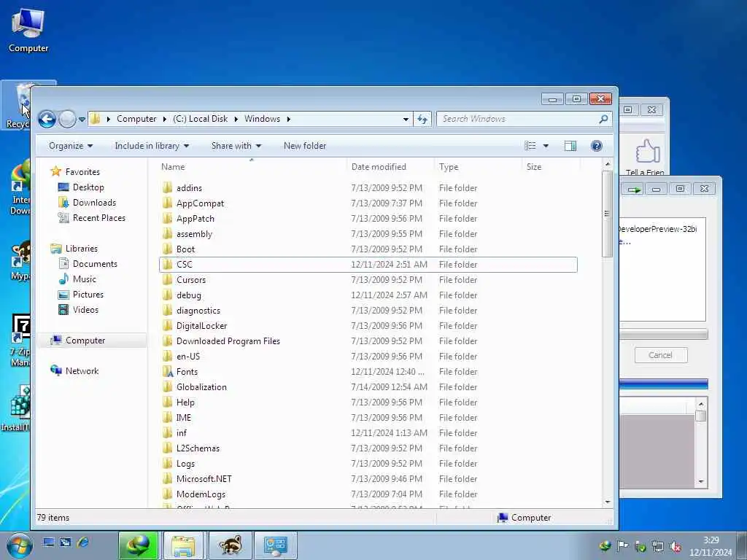747x560 pixels.
Task: Open the Help question-mark icon
Action: pyautogui.click(x=596, y=146)
